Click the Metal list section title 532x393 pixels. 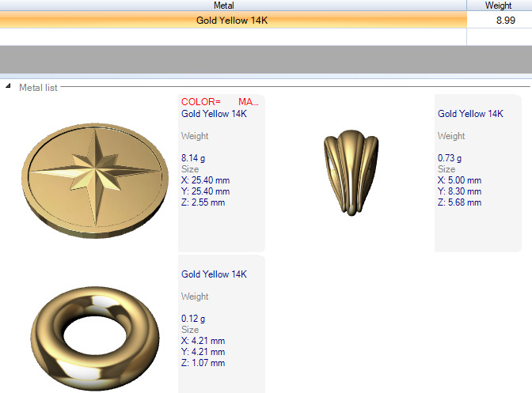38,88
